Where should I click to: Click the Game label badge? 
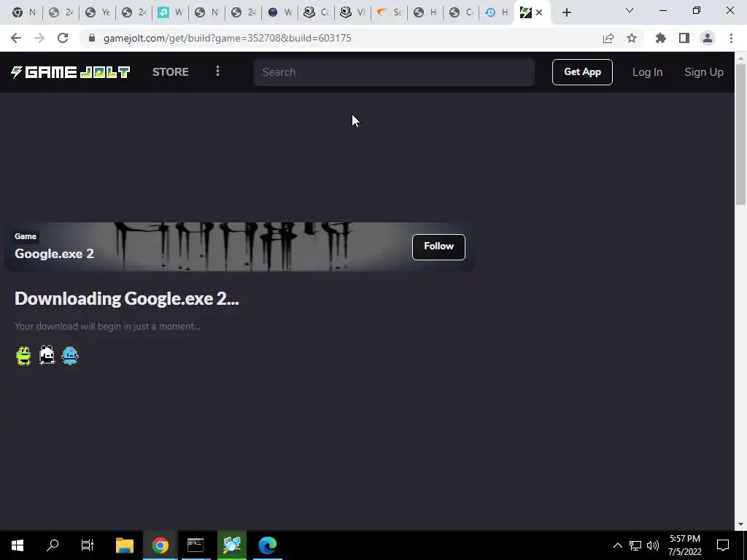26,236
